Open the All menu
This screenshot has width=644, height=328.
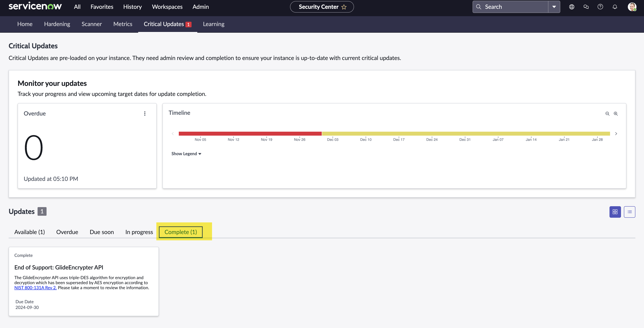click(x=77, y=7)
